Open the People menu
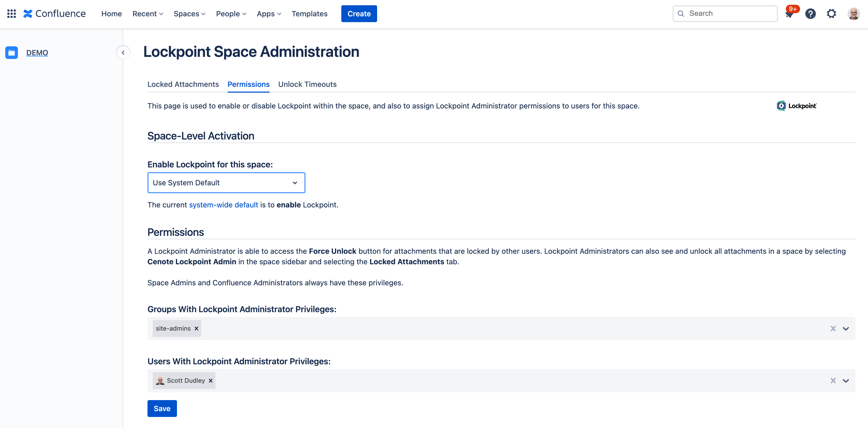 tap(231, 14)
